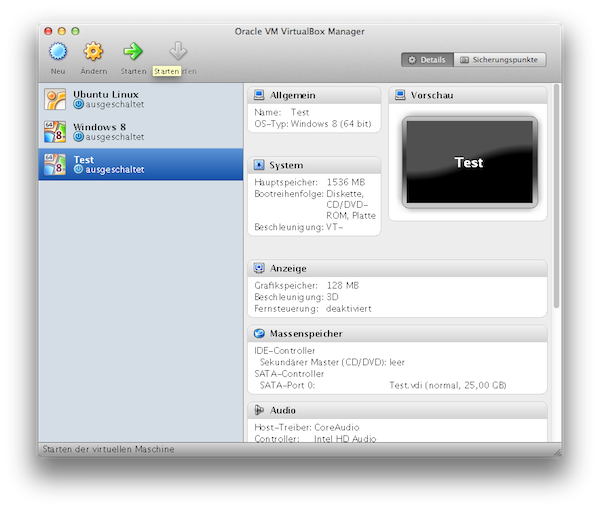Click 'Windows 8 (64 bit)' OS type value

coord(331,124)
